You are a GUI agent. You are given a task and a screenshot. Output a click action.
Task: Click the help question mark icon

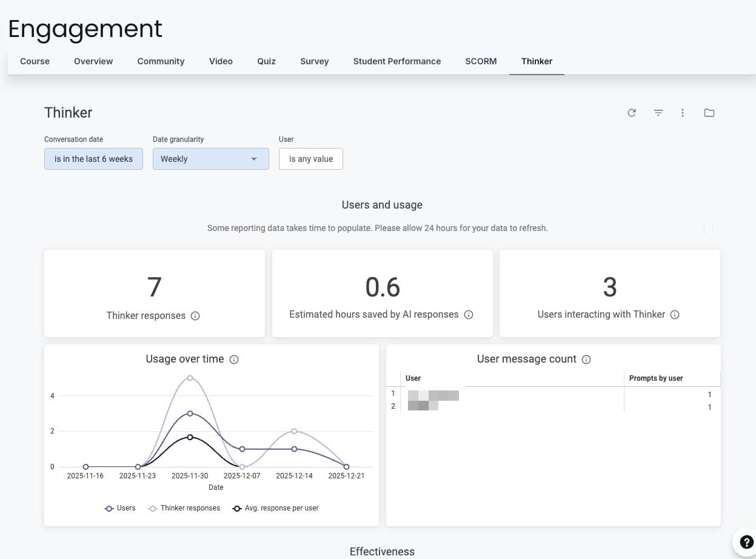[x=746, y=541]
